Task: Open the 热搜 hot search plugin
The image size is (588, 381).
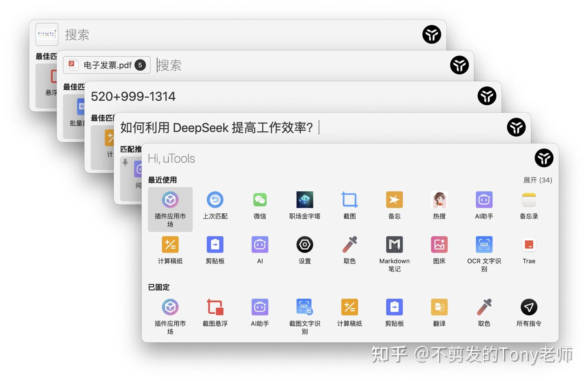Action: pyautogui.click(x=439, y=200)
